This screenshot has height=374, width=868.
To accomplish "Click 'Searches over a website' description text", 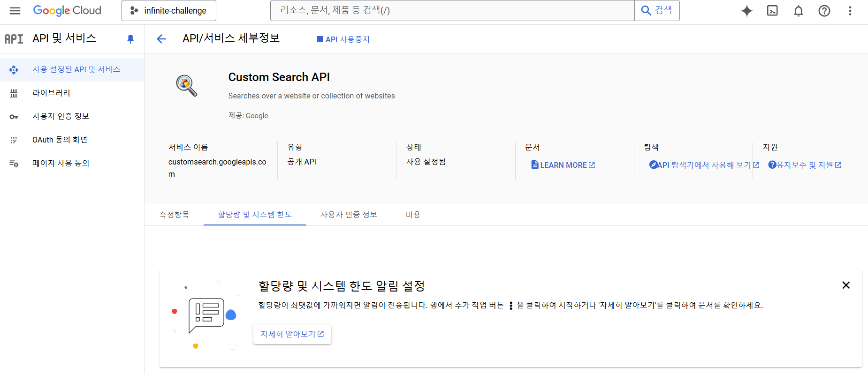I will pyautogui.click(x=312, y=96).
